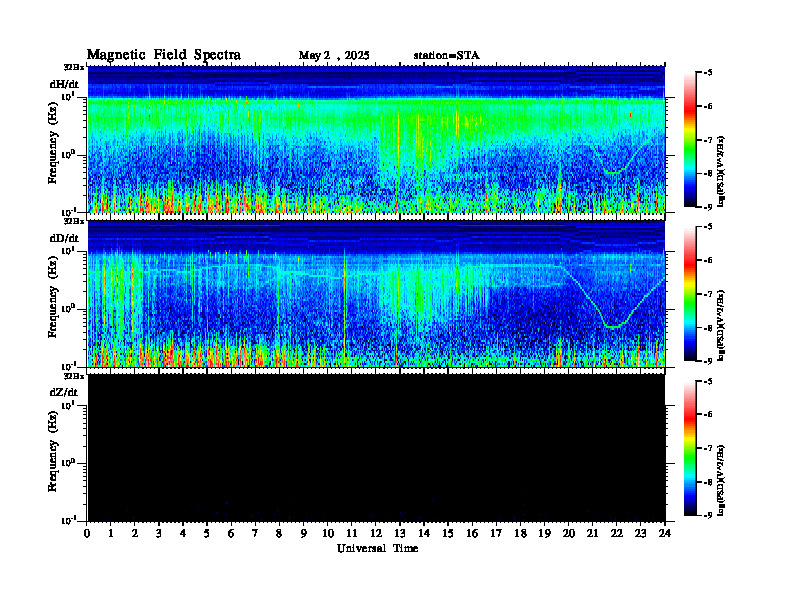Click the -7 value on the dD/dt color bar
The width and height of the screenshot is (792, 612).
708,294
